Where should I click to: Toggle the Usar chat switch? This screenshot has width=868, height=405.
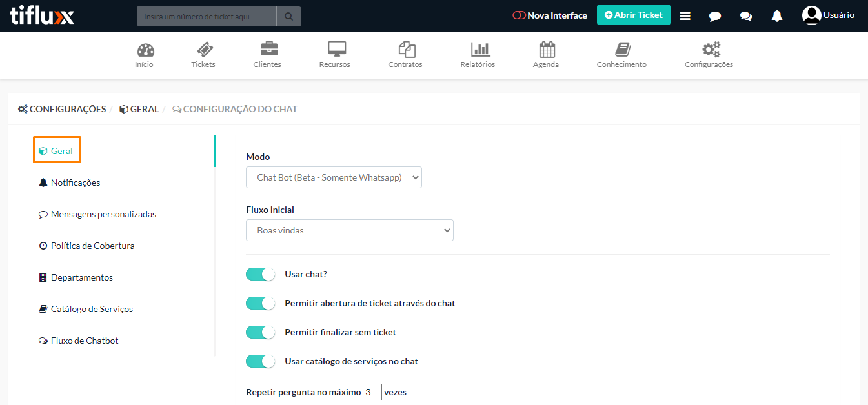tap(261, 274)
